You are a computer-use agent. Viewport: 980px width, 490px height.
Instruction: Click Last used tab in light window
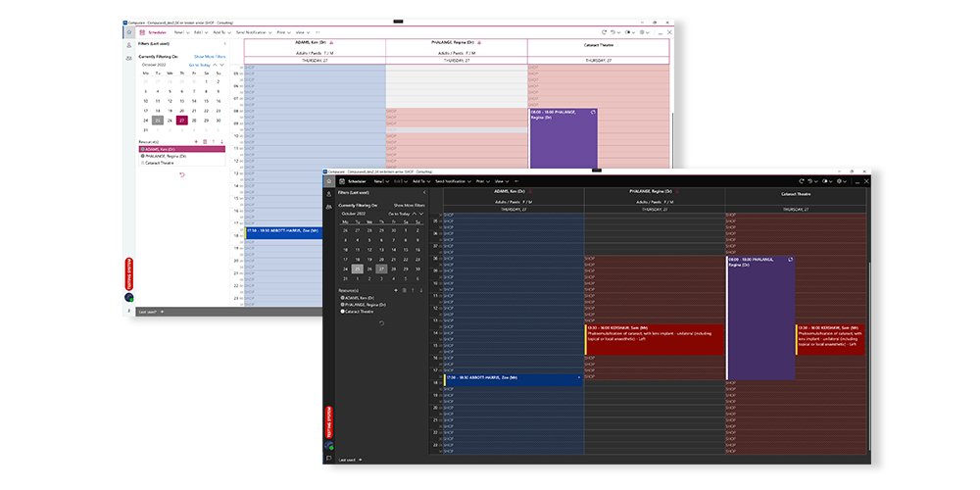pos(148,312)
